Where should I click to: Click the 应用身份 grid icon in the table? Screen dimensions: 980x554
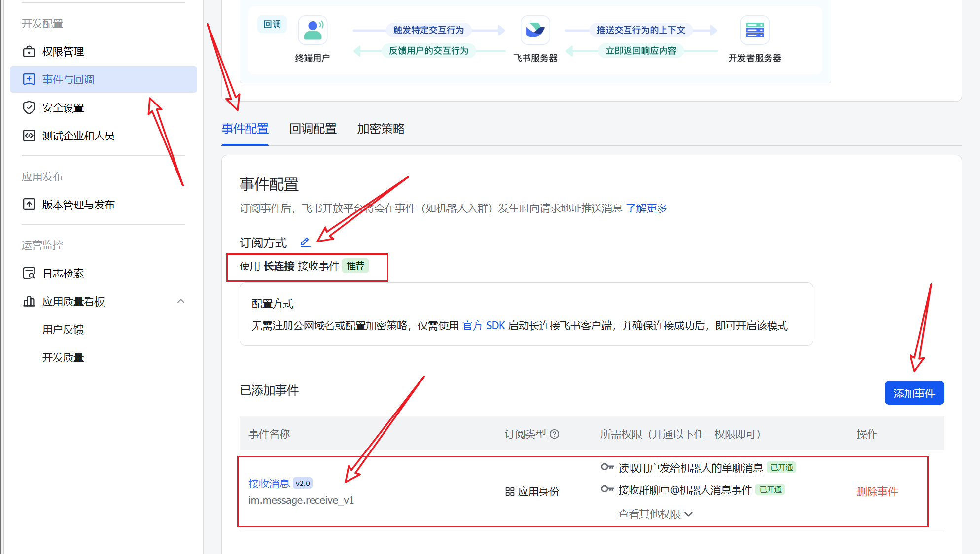pos(509,491)
